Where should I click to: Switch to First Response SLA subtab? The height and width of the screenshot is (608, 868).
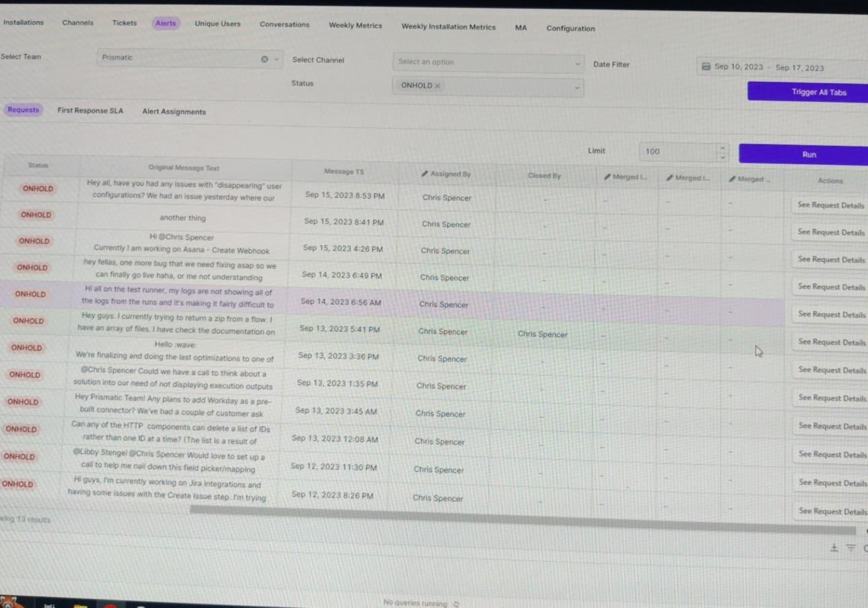tap(90, 111)
